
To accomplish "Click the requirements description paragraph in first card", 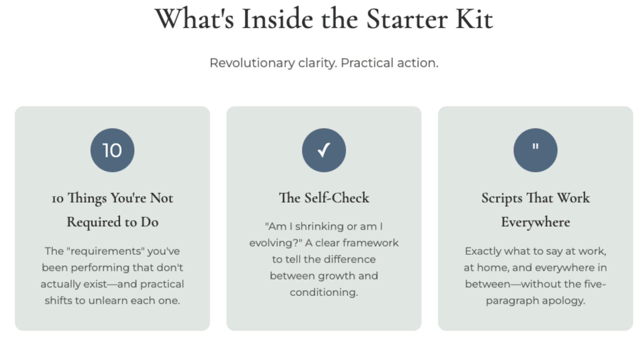I will tap(112, 276).
